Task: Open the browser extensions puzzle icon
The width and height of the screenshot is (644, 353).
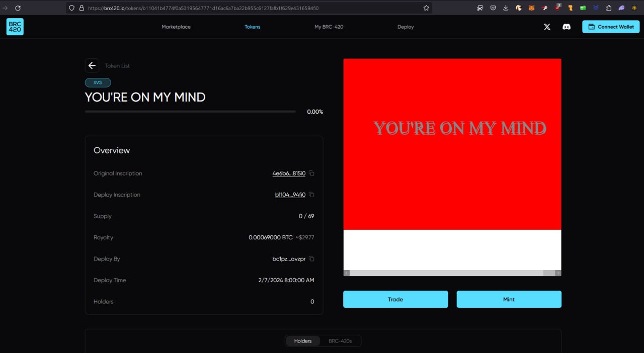Action: [609, 8]
